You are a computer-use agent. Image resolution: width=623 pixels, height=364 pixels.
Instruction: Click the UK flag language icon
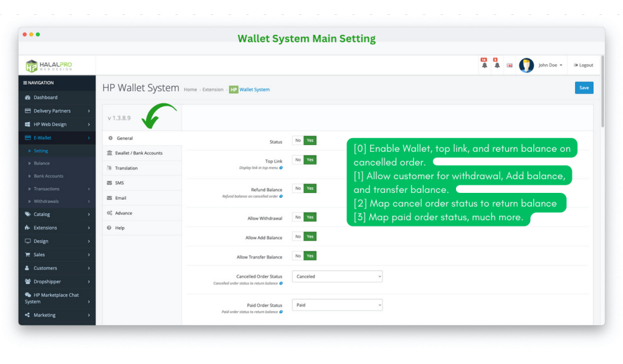[x=510, y=65]
